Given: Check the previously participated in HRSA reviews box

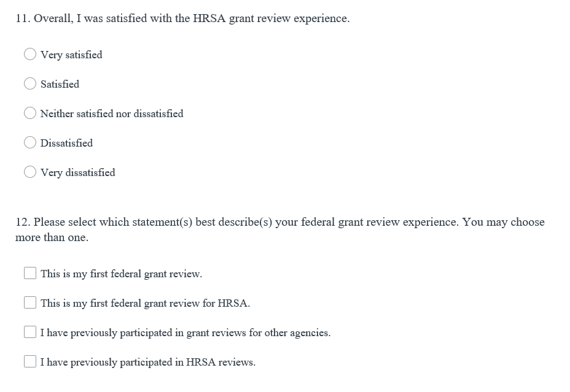Looking at the screenshot, I should [30, 361].
